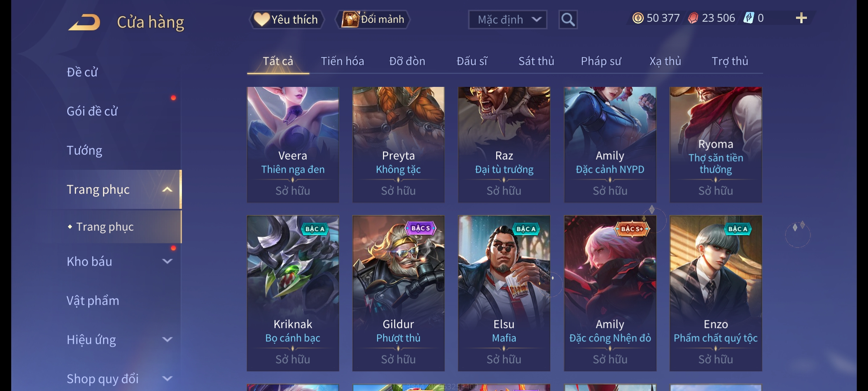This screenshot has width=868, height=391.
Task: Select the Tiến hóa tab
Action: (x=342, y=61)
